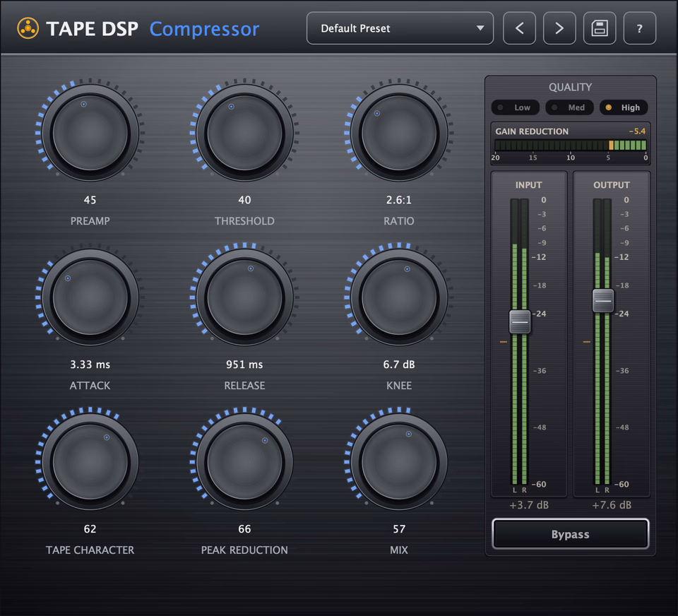Click the Knee value 6.7 dB
Screen dimensions: 678x616
tap(398, 365)
